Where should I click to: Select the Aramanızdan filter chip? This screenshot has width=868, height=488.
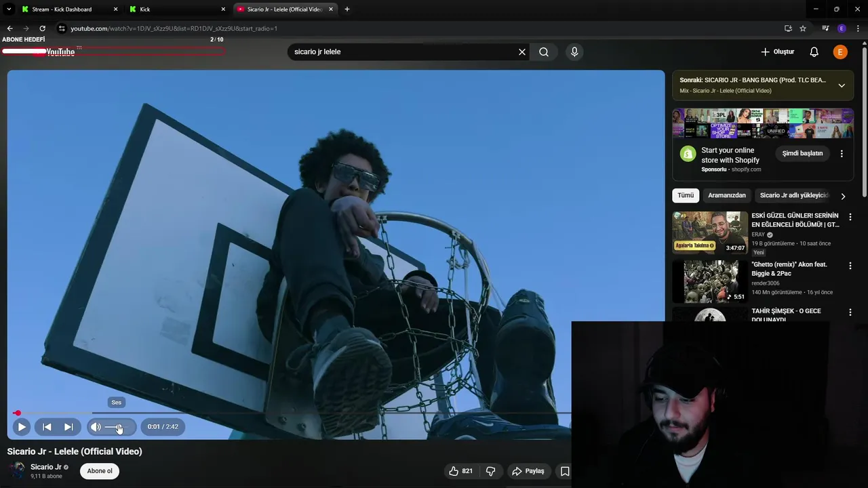click(727, 195)
